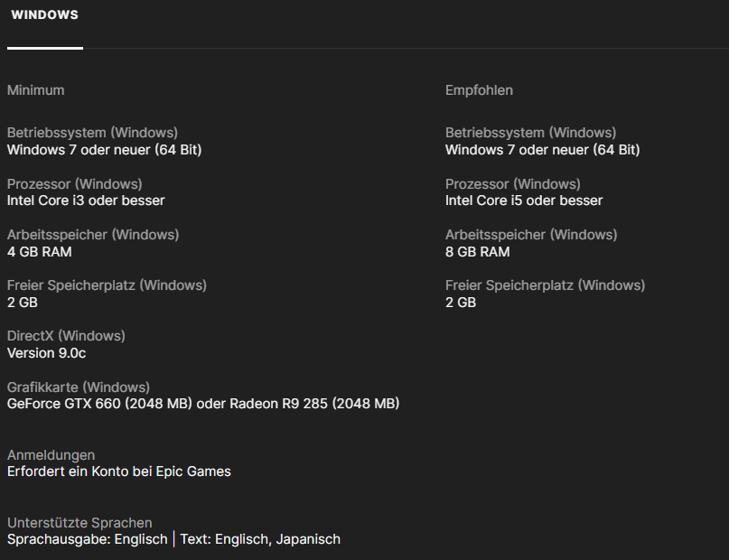This screenshot has height=560, width=729.
Task: Click the Minimum requirements heading
Action: click(x=35, y=90)
